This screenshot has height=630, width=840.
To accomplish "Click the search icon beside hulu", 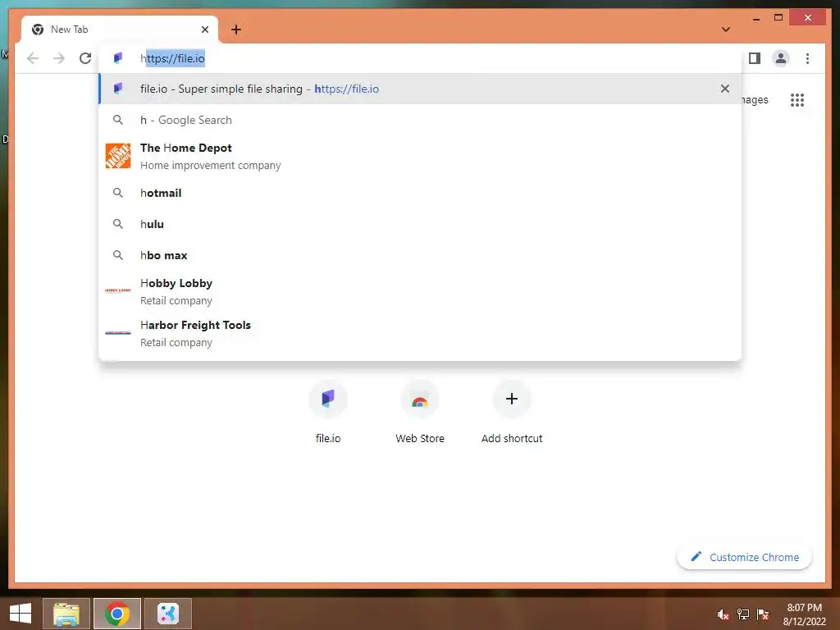I will [118, 223].
